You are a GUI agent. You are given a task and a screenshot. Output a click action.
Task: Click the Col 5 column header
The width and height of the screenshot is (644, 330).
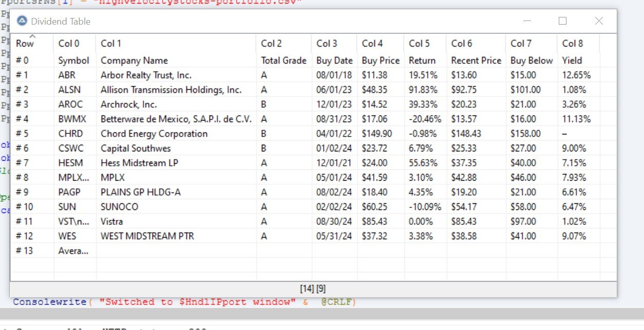pos(425,43)
